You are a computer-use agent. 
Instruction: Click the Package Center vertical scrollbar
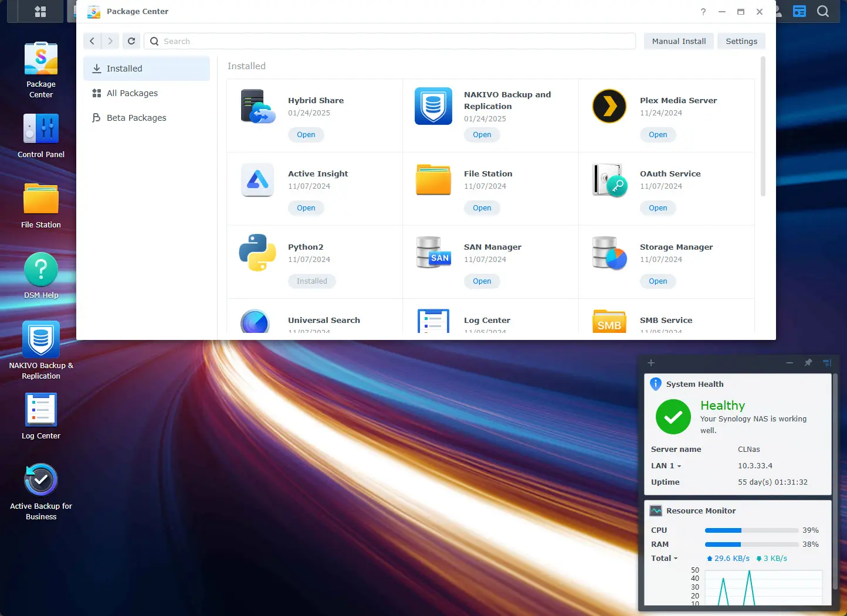click(x=763, y=126)
